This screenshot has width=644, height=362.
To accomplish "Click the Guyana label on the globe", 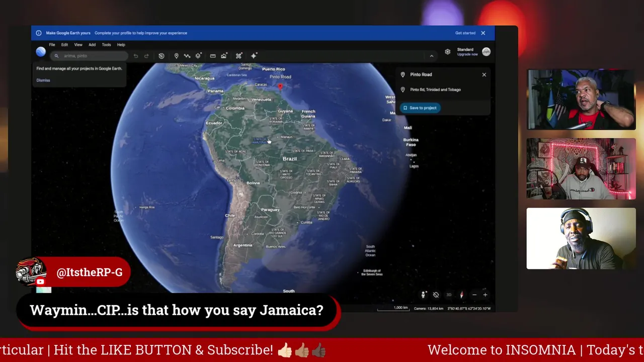I will pyautogui.click(x=285, y=111).
